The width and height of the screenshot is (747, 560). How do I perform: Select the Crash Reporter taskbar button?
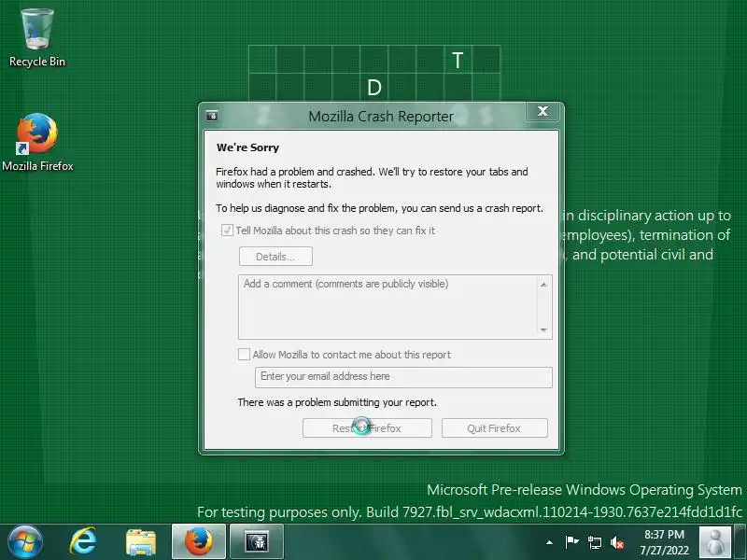[x=257, y=541]
